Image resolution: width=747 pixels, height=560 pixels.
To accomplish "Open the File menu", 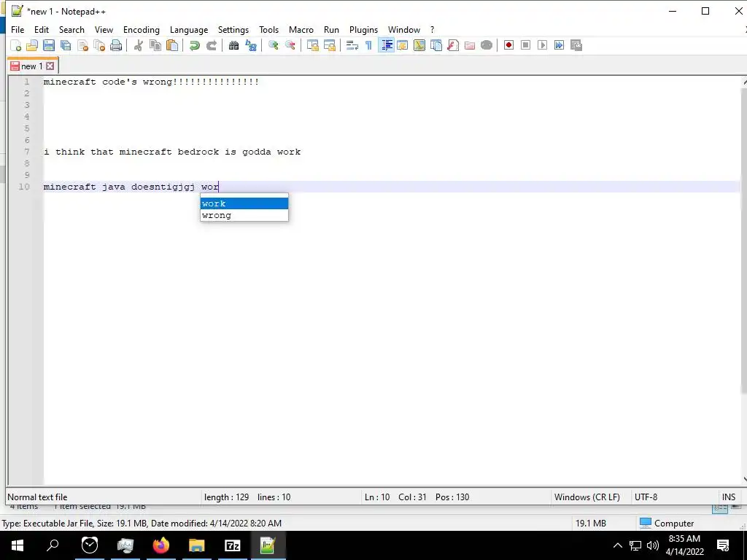I will pos(18,29).
